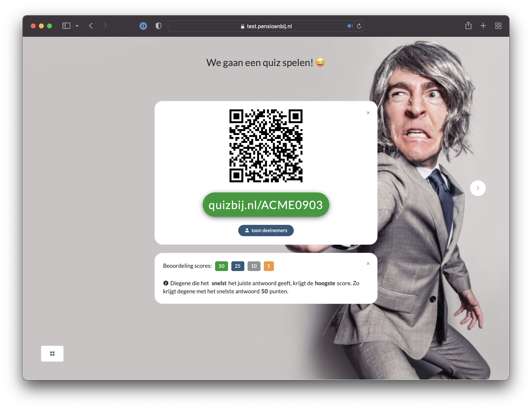Click the 'Beoordeling scores:' label
Viewport: 532px width, 410px height.
pyautogui.click(x=187, y=266)
